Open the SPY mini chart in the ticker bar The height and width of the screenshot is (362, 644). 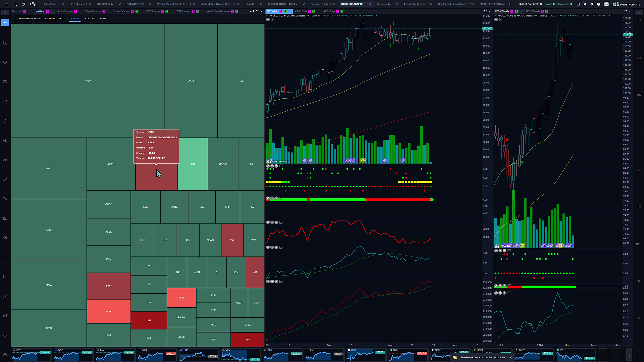click(31, 355)
